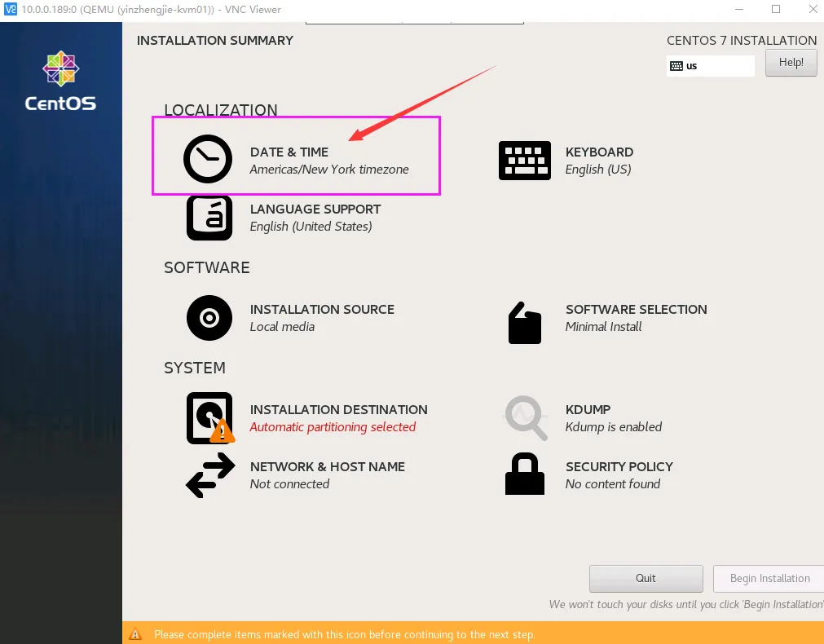824x644 pixels.
Task: Open the INSTALLATION SOURCE label
Action: pos(322,309)
